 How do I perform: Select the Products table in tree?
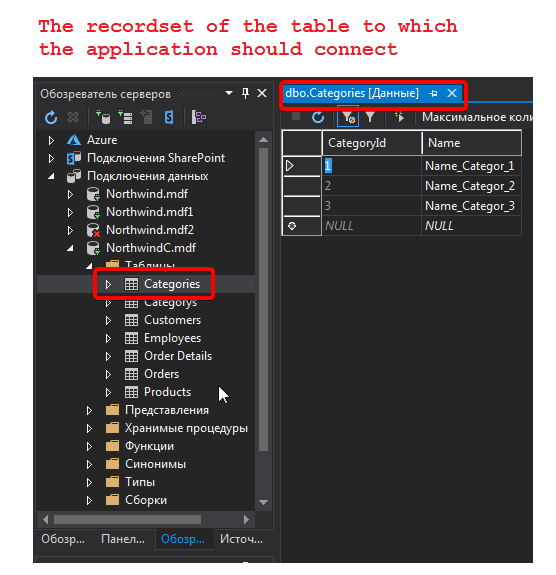[x=167, y=392]
